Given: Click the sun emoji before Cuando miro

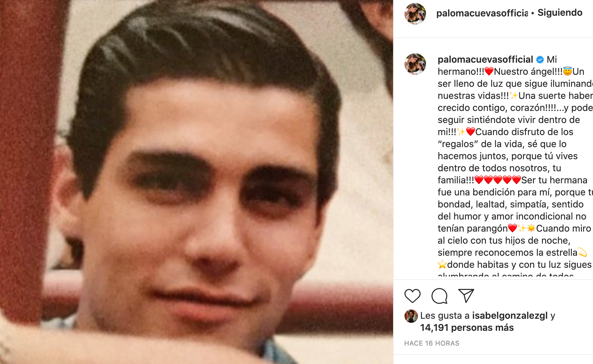Looking at the screenshot, I should click(531, 229).
